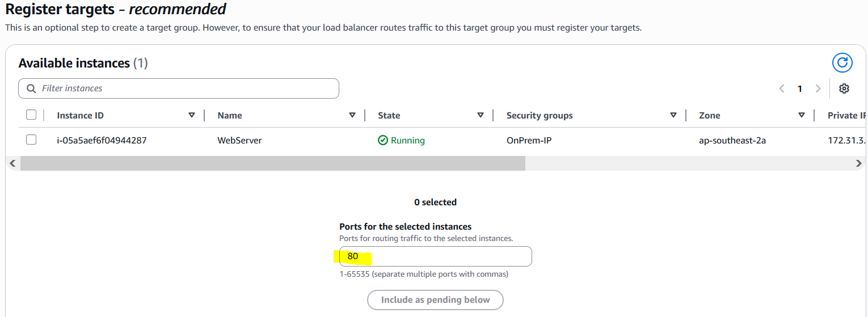Click the Filter instances search field
868x317 pixels.
coord(187,88)
